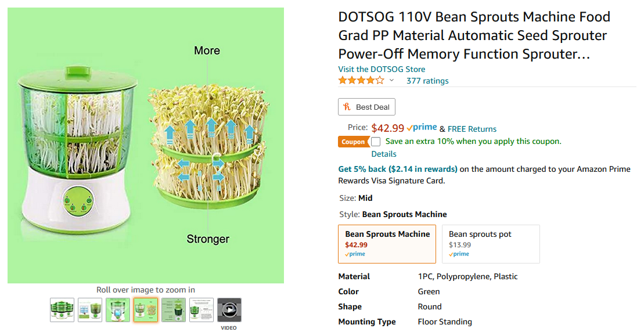Select the first product image thumbnail
Image resolution: width=644 pixels, height=332 pixels.
point(62,310)
